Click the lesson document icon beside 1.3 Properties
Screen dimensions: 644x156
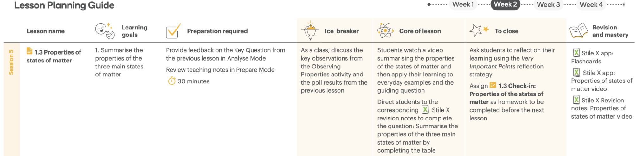pos(29,51)
